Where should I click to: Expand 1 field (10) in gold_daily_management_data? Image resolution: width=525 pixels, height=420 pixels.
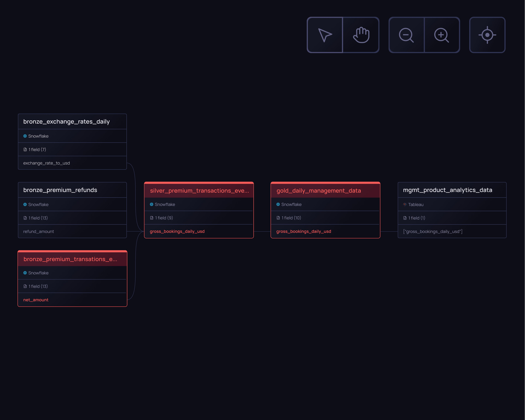point(291,218)
